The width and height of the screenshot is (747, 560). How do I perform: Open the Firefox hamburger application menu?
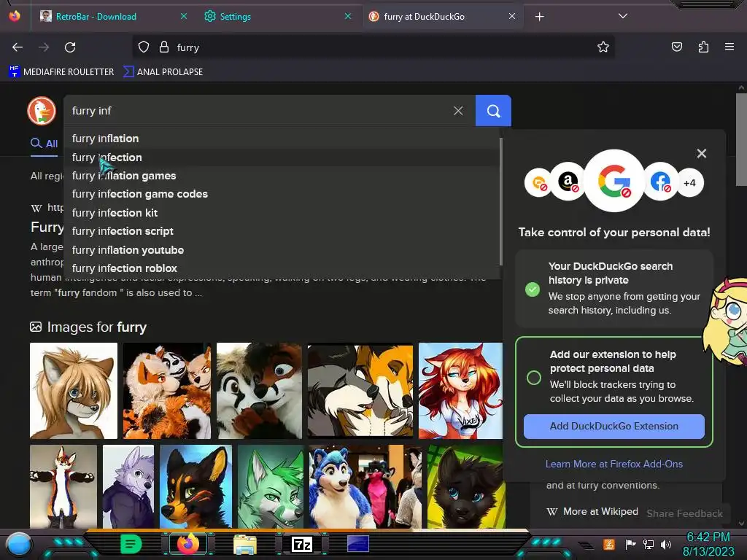click(729, 47)
